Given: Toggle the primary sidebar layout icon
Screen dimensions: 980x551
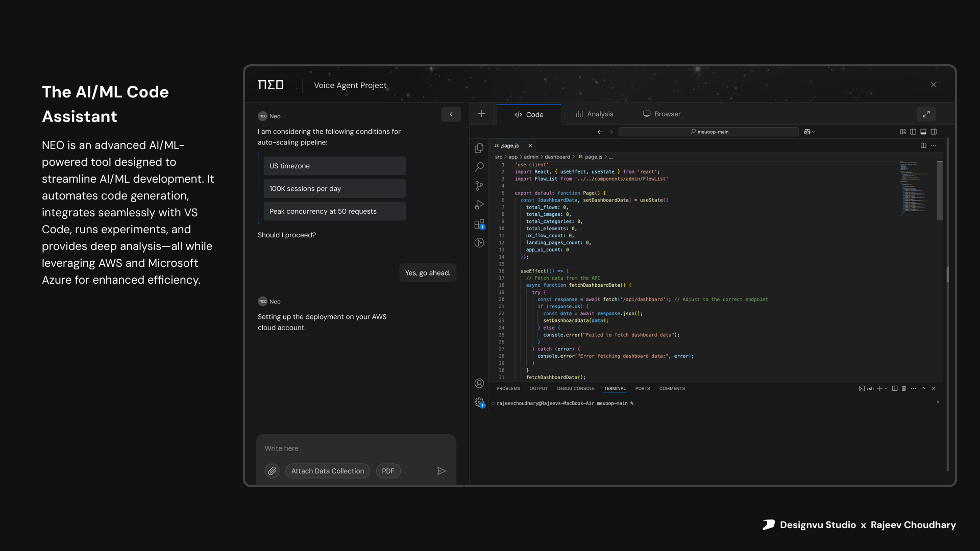Looking at the screenshot, I should [x=913, y=132].
